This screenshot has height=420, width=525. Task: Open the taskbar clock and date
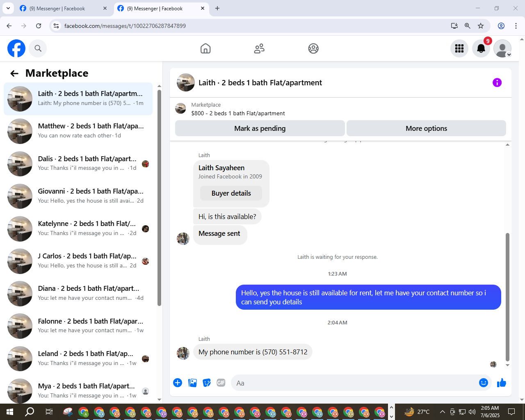click(490, 412)
